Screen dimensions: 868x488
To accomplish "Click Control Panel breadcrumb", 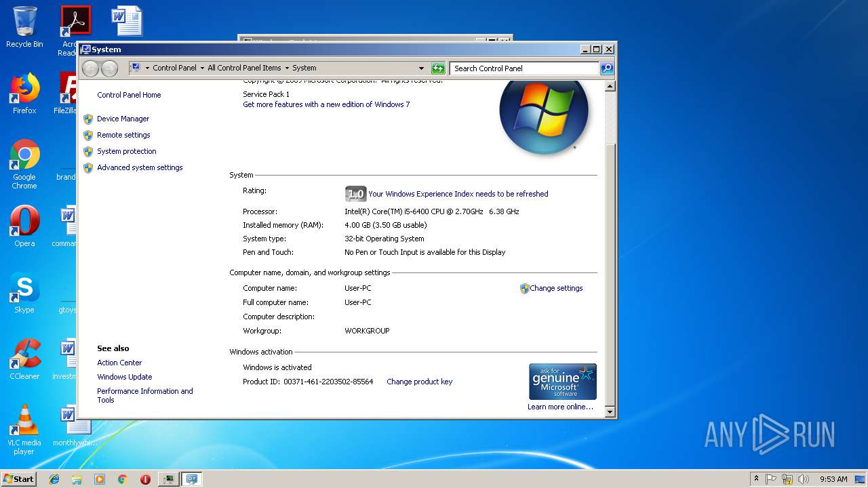I will (174, 68).
